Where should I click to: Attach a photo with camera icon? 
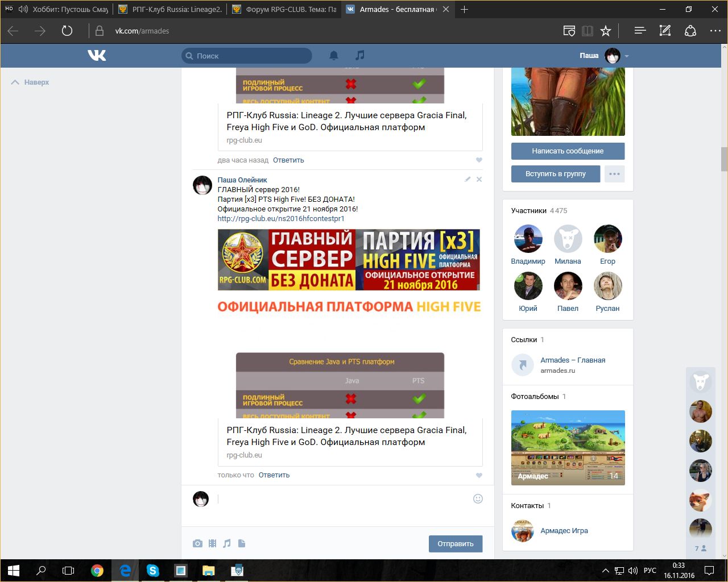pos(197,543)
